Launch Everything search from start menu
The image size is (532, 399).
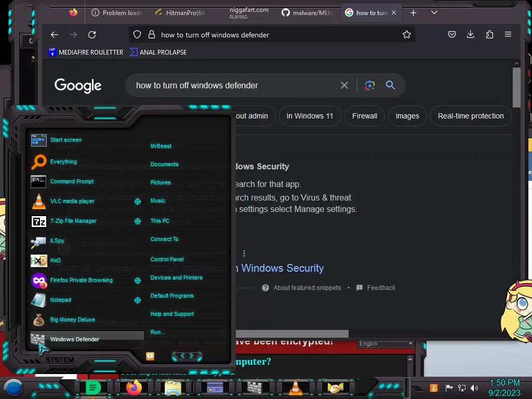point(63,162)
